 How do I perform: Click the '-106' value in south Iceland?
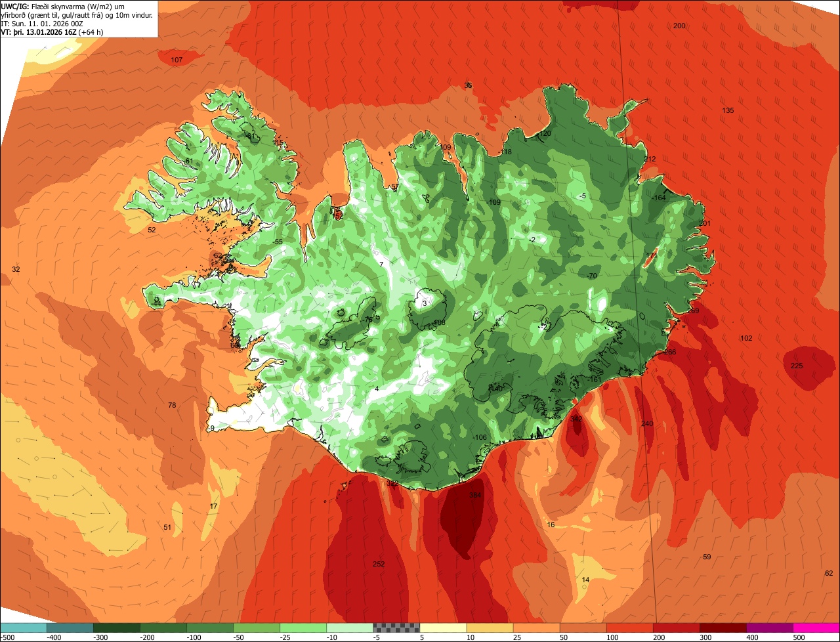pyautogui.click(x=480, y=438)
